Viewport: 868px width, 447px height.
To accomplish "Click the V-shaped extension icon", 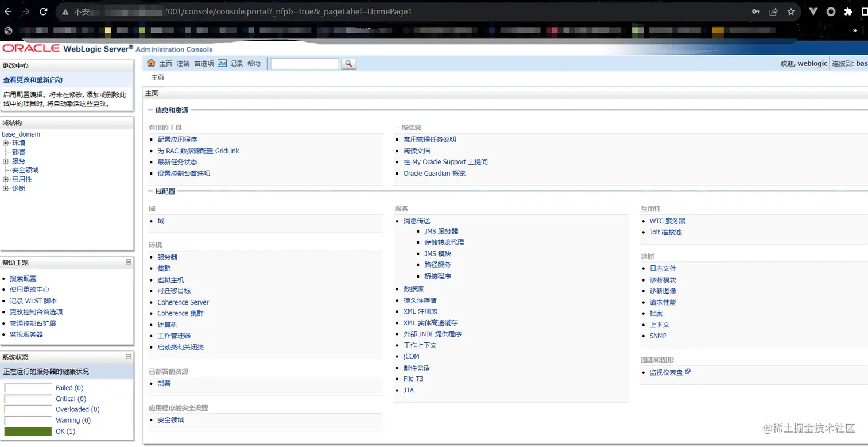I will (813, 11).
